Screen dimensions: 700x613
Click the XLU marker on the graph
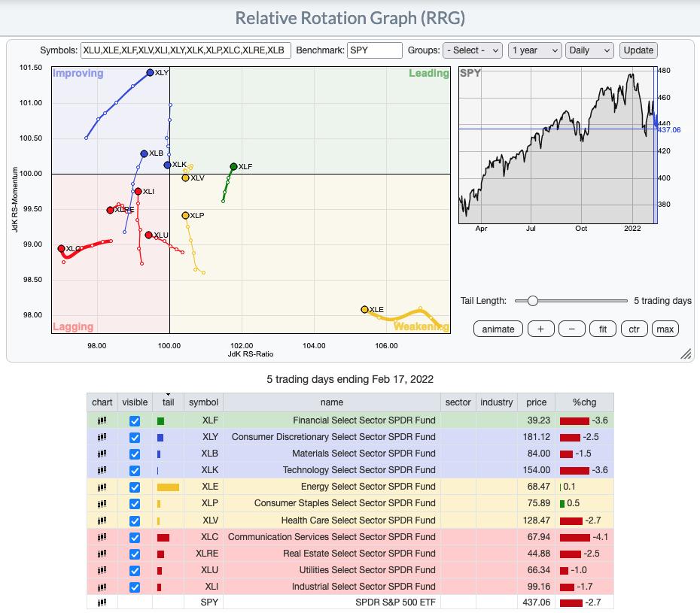(149, 235)
